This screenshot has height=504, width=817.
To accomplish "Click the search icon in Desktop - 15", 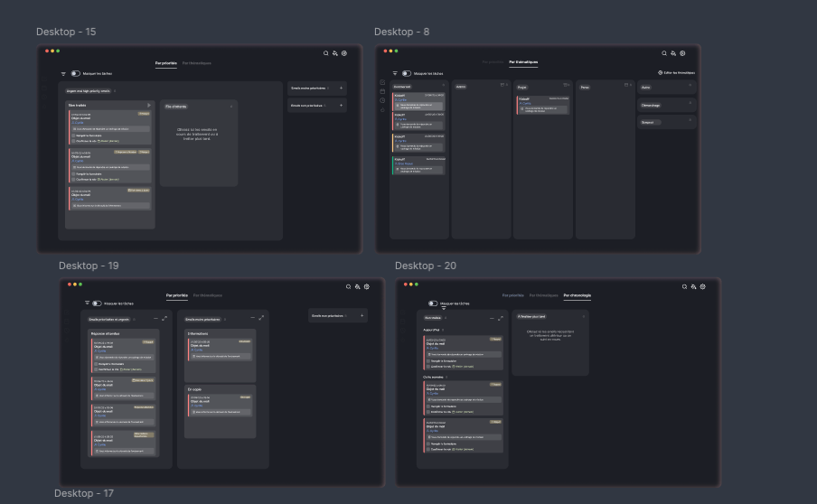I will (x=326, y=53).
